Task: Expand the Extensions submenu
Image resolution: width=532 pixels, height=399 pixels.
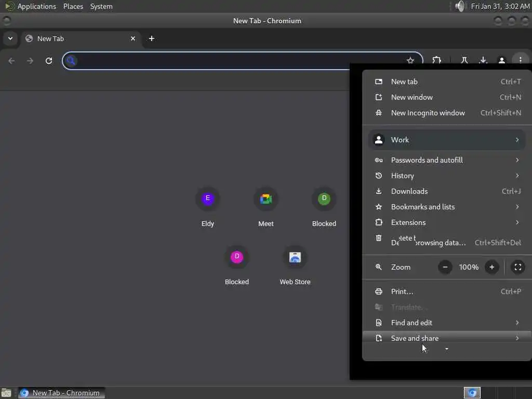Action: pyautogui.click(x=446, y=222)
